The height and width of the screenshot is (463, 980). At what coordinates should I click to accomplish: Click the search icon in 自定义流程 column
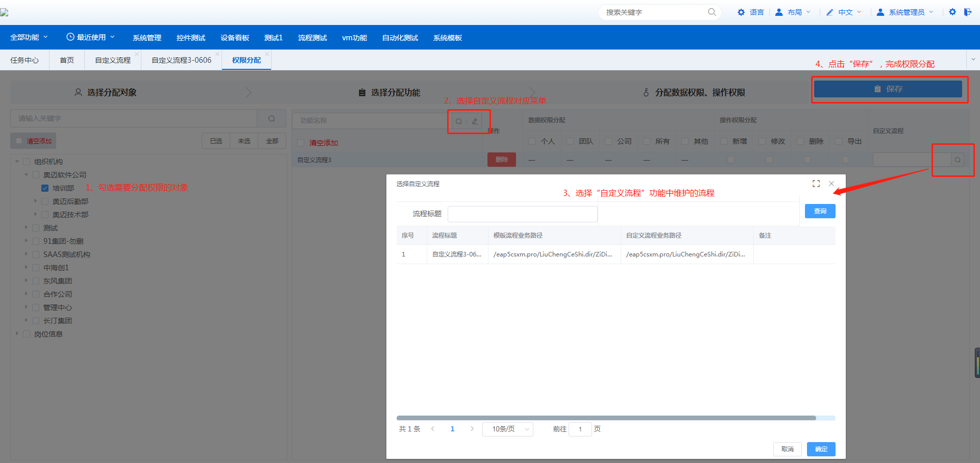[958, 160]
